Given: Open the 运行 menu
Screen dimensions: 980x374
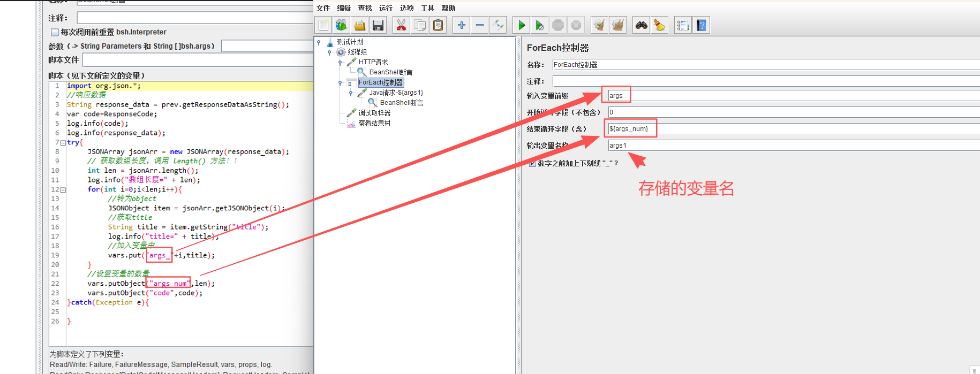Looking at the screenshot, I should pyautogui.click(x=386, y=8).
